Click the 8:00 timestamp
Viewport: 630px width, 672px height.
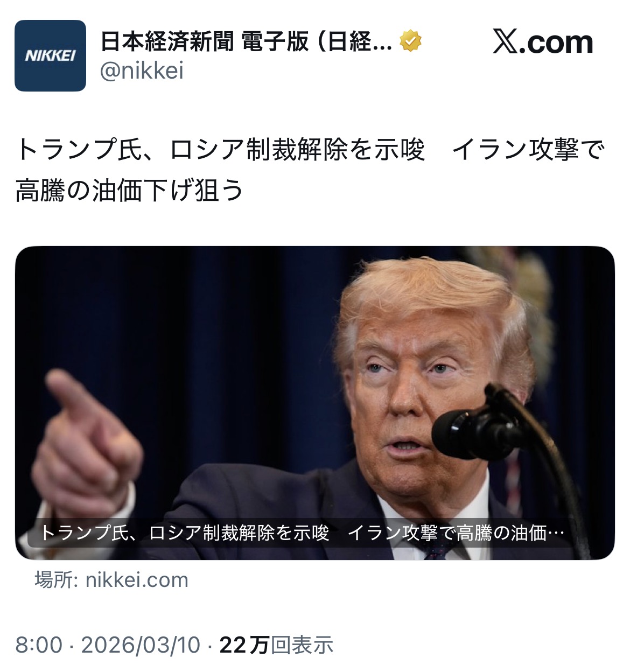38,645
